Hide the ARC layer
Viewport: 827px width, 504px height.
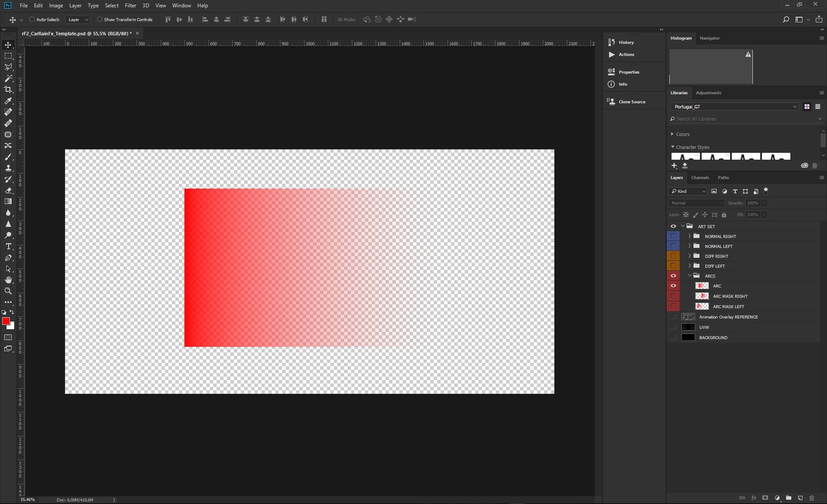(x=673, y=286)
